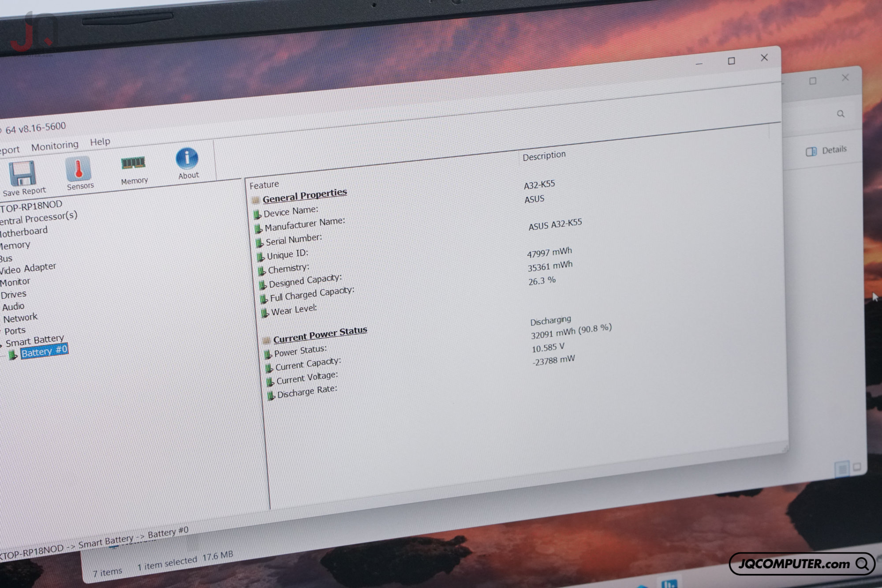882x588 pixels.
Task: Open the About info icon
Action: (x=187, y=158)
